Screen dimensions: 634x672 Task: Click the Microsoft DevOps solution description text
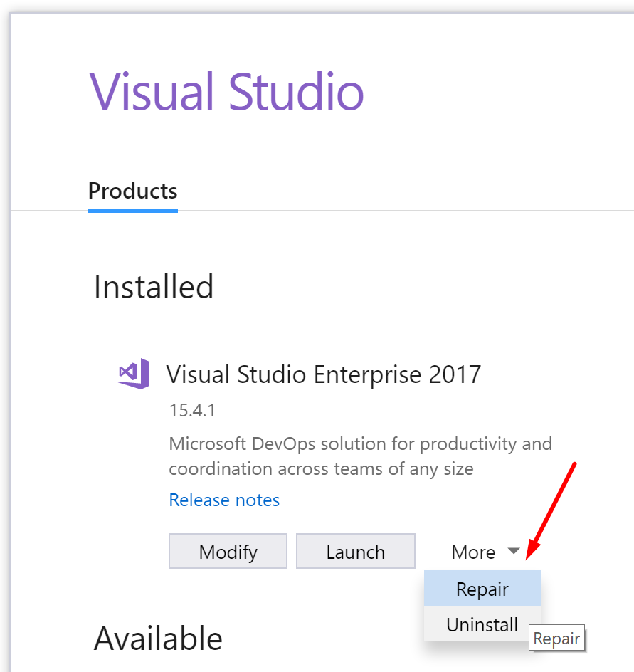360,456
